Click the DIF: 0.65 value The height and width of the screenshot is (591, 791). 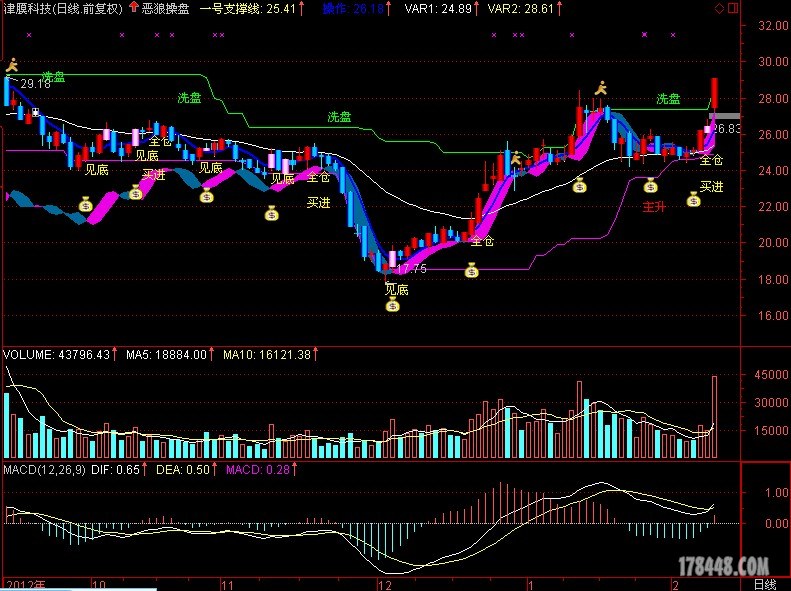[x=115, y=470]
